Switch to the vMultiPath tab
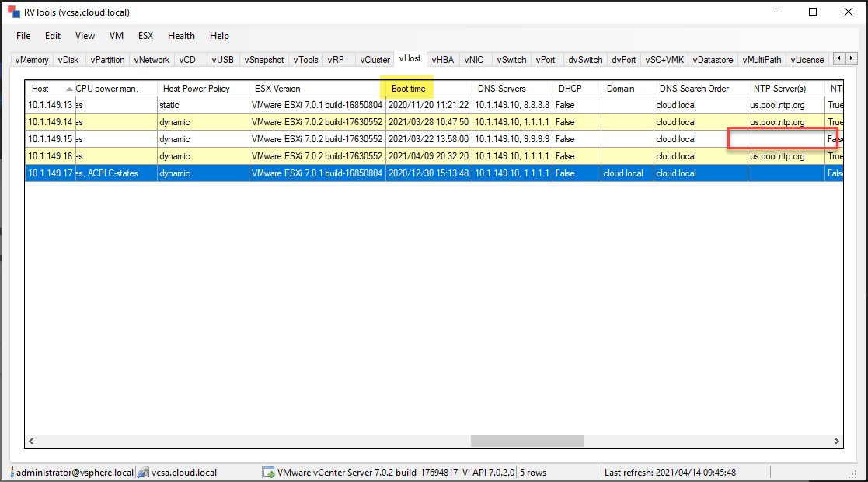Image resolution: width=868 pixels, height=482 pixels. [x=762, y=60]
